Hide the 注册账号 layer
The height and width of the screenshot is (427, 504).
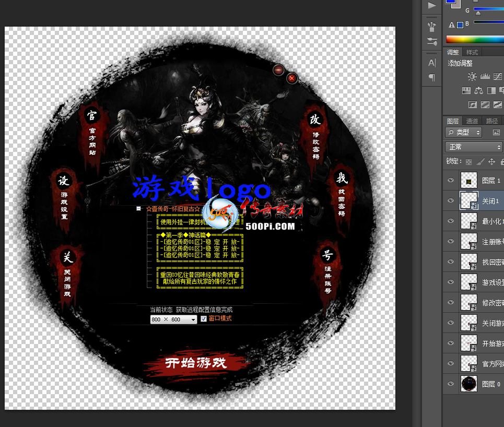[x=451, y=241]
